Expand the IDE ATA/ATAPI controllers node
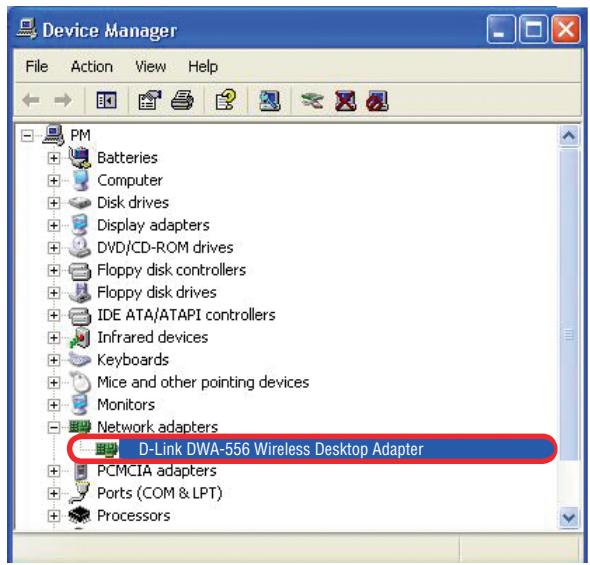Viewport: 590px width, 565px height. 53,315
